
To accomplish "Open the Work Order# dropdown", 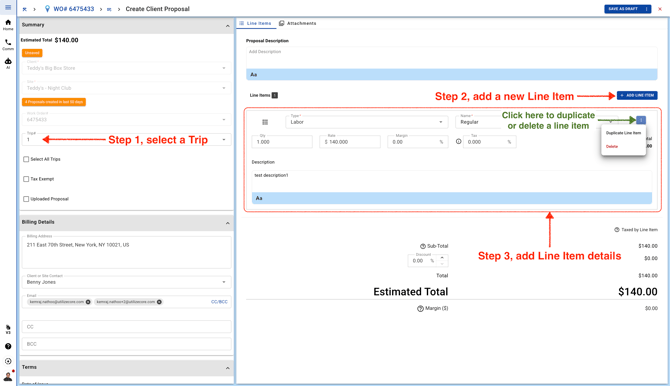I will point(126,120).
